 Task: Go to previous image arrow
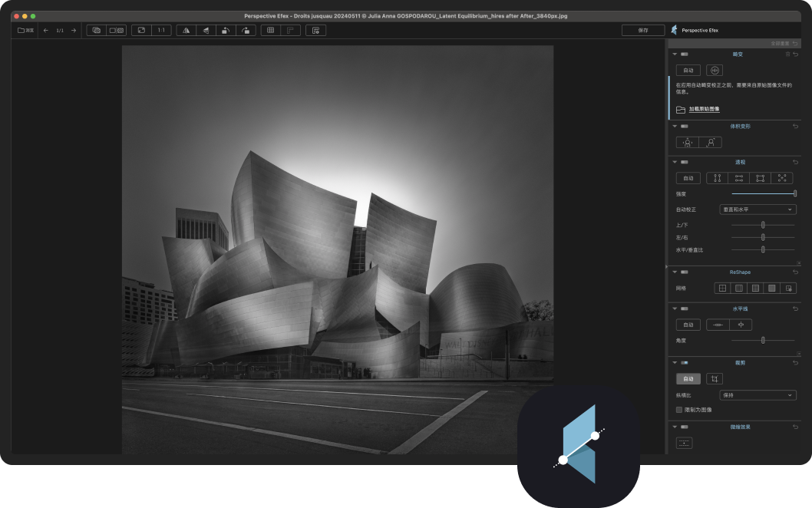45,31
